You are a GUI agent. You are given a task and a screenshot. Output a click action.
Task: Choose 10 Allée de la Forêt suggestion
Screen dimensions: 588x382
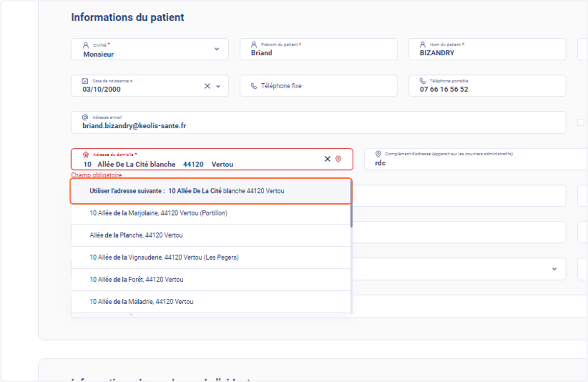(x=211, y=280)
